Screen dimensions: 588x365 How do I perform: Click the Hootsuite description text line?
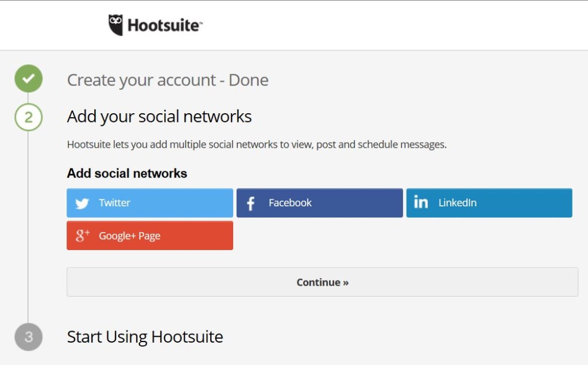[257, 145]
